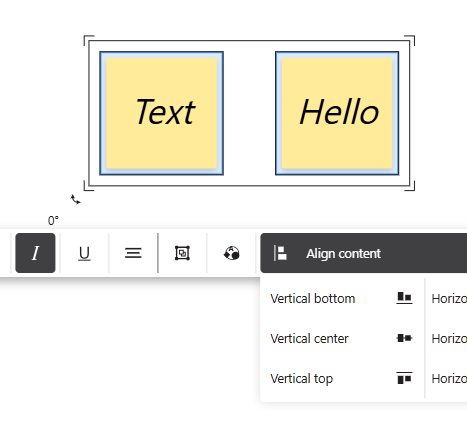Toggle italic formatting button
Screen dimensions: 467x428
(35, 253)
